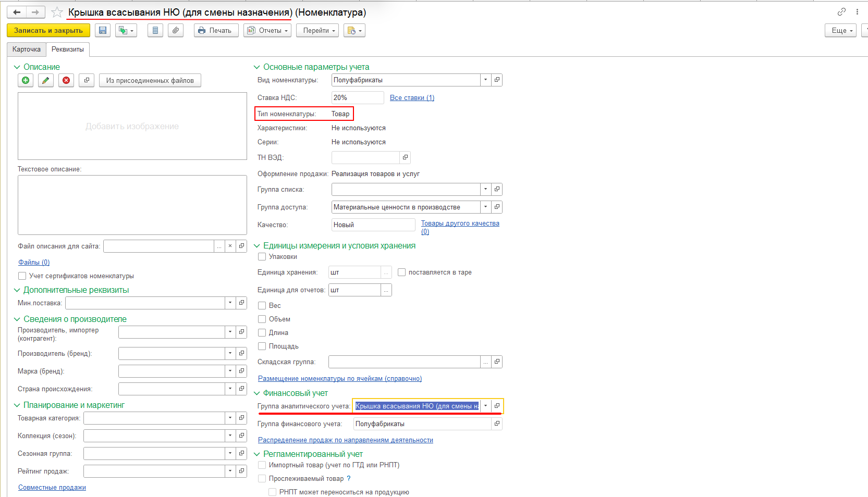The image size is (868, 497).
Task: Switch to the Карточка tab
Action: coord(27,49)
